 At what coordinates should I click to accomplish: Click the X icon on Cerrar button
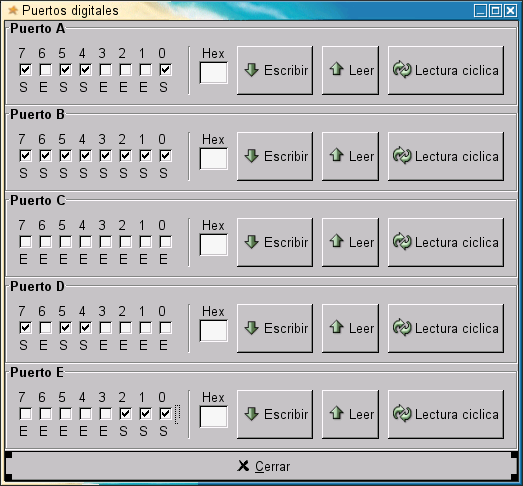[x=243, y=466]
